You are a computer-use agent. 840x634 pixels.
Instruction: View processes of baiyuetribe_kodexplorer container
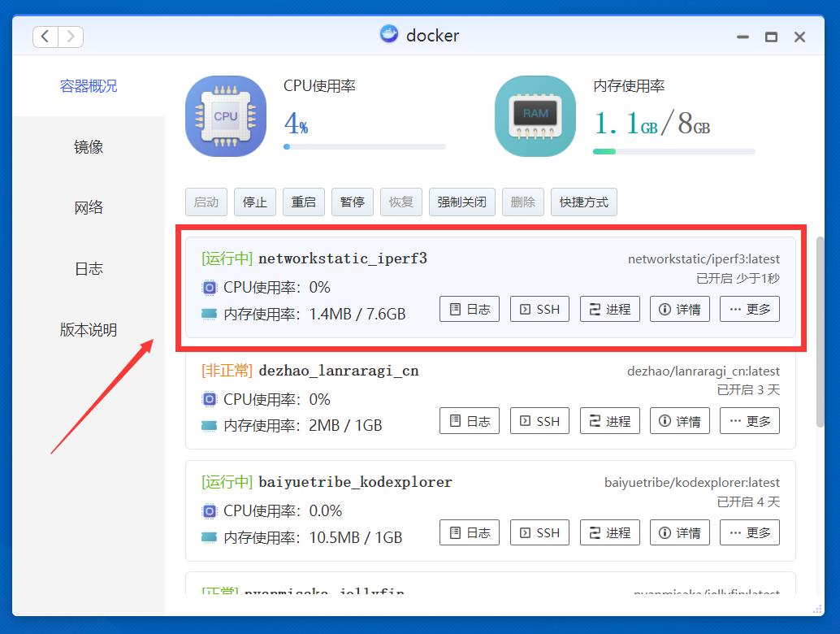coord(609,532)
